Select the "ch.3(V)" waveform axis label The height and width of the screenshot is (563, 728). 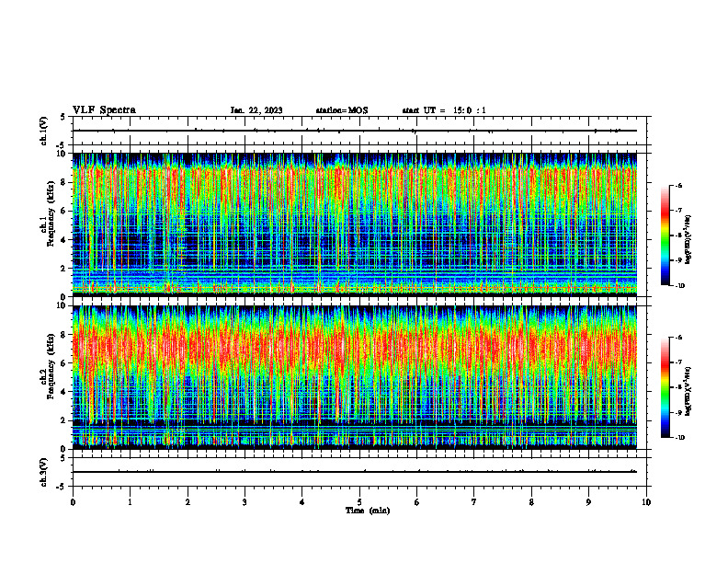[43, 472]
